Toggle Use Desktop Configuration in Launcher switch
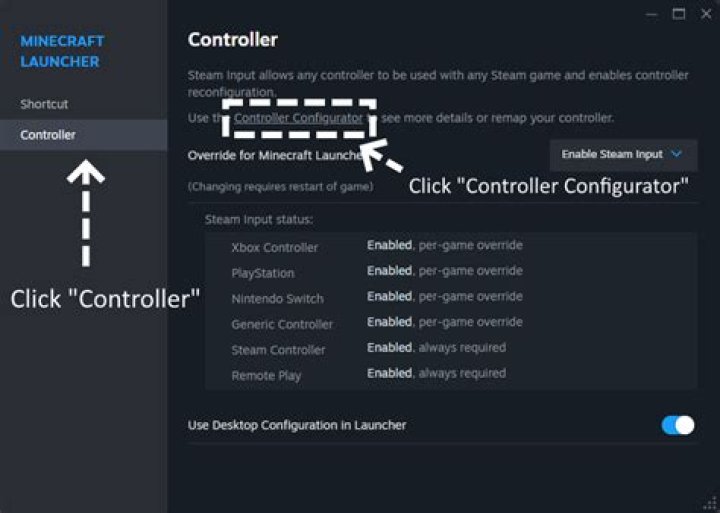The height and width of the screenshot is (513, 720). coord(677,425)
